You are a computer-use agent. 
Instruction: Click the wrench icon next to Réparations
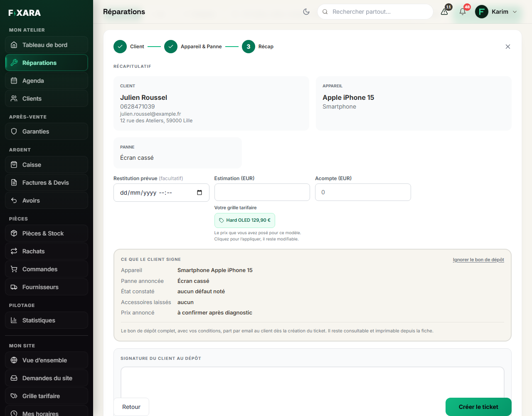[14, 63]
